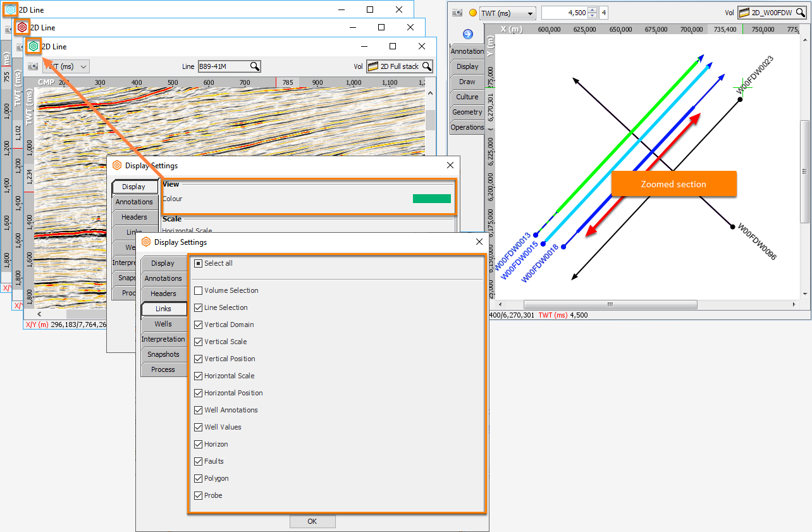Viewport: 812px width, 532px height.
Task: Open the Operations tab in the map view
Action: click(x=467, y=127)
